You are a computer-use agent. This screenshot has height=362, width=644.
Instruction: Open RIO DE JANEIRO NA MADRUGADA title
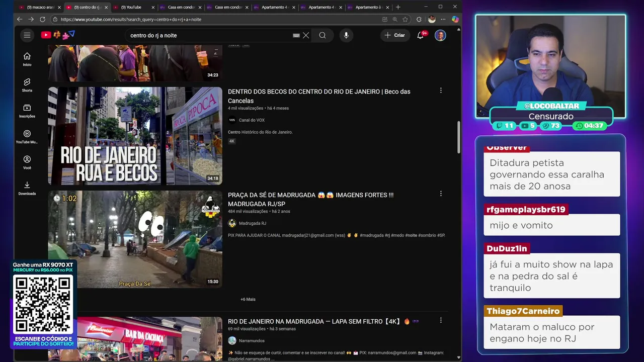point(323,321)
